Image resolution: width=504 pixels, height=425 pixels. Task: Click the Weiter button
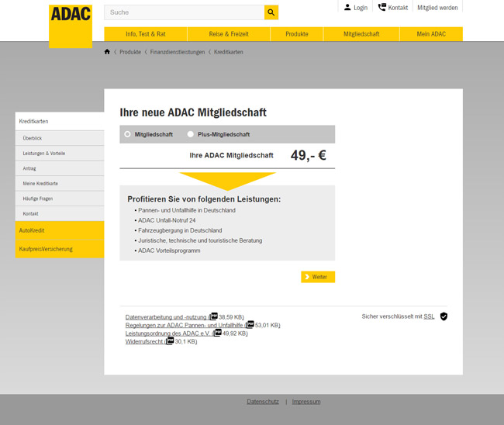click(x=318, y=277)
